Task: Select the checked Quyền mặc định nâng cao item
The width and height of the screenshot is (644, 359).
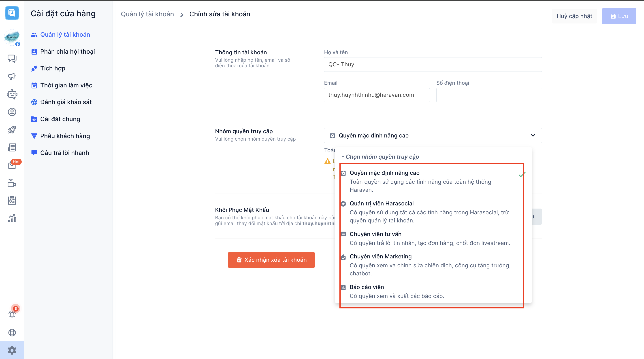Action: (384, 173)
